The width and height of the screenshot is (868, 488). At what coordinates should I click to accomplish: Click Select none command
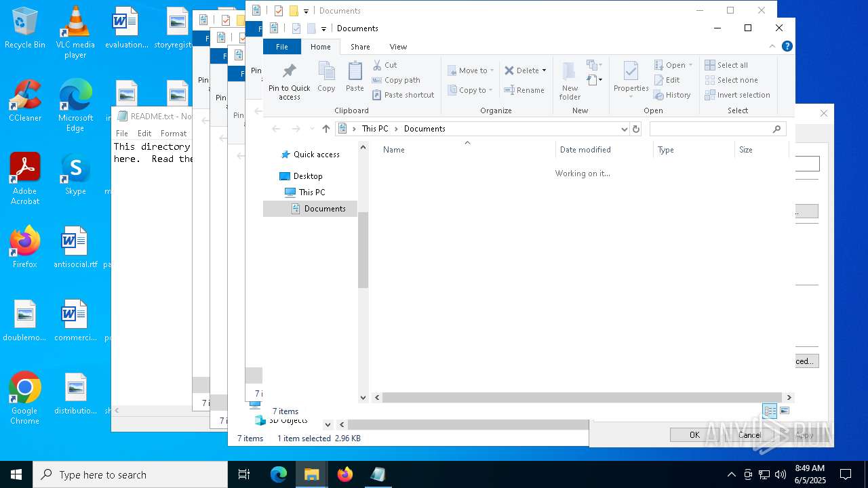coord(732,80)
